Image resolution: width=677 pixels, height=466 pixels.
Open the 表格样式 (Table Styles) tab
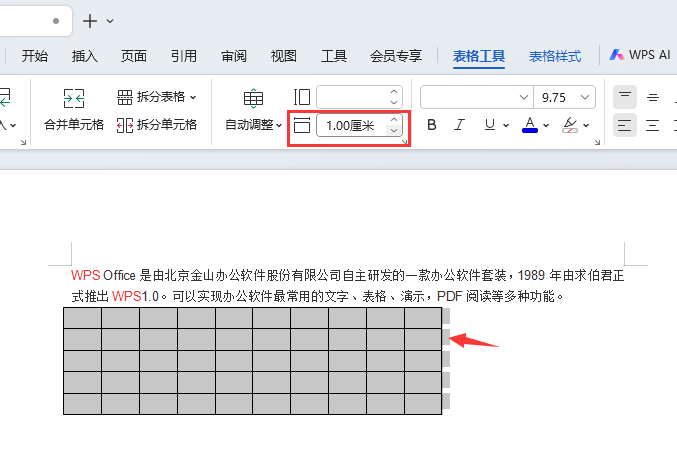coord(555,56)
